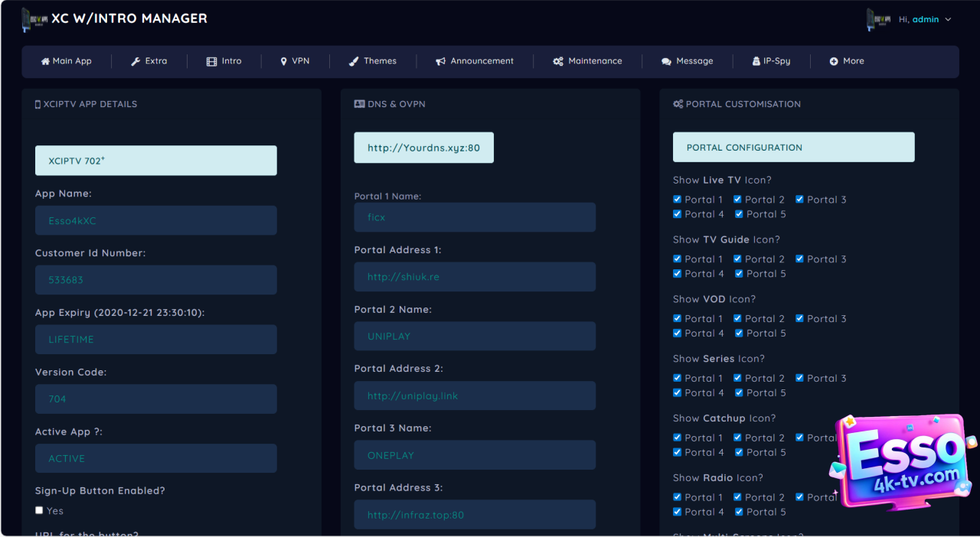Viewport: 980px width, 537px height.
Task: Click the App Name input field
Action: click(155, 220)
